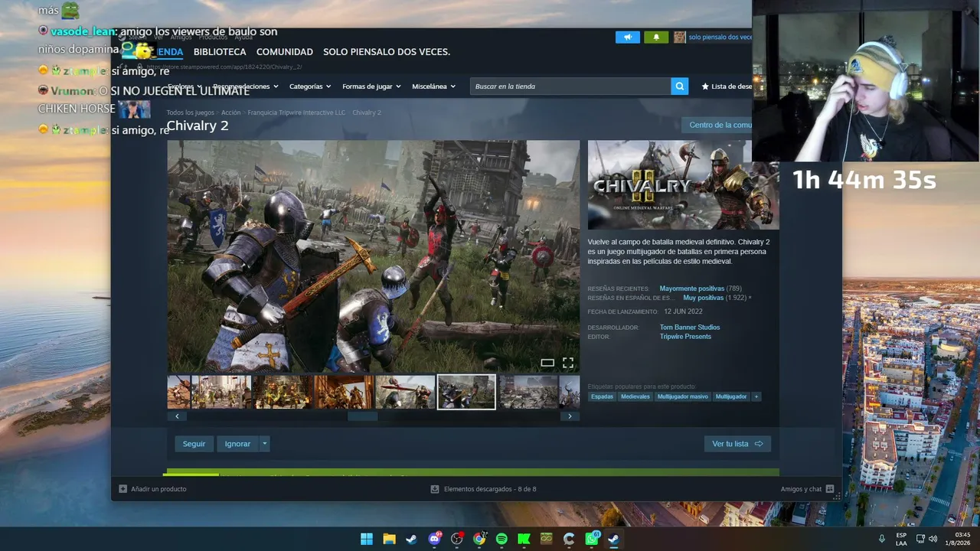Click the Buscar en la tienda search field

pos(570,86)
